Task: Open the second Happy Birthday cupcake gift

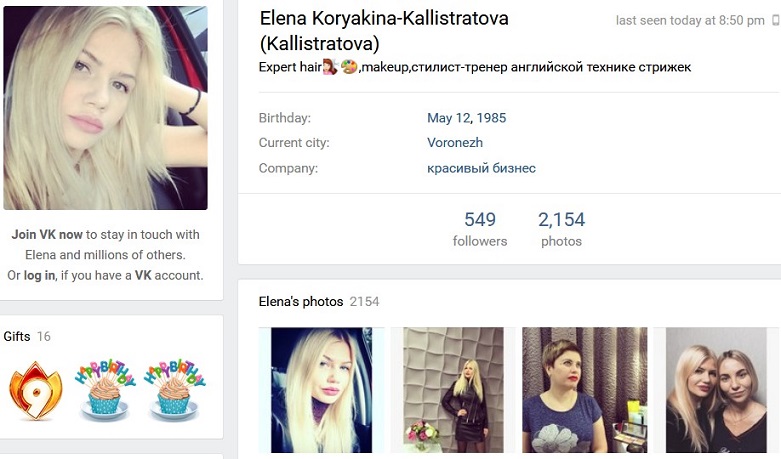Action: (x=174, y=389)
